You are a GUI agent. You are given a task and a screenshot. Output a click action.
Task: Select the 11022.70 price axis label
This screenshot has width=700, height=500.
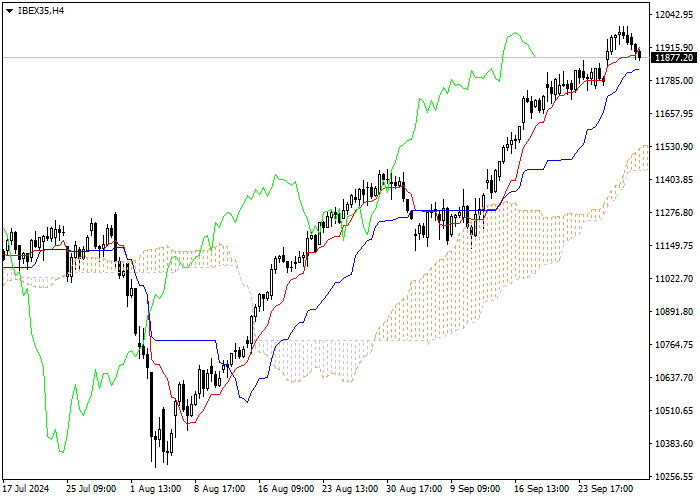674,279
